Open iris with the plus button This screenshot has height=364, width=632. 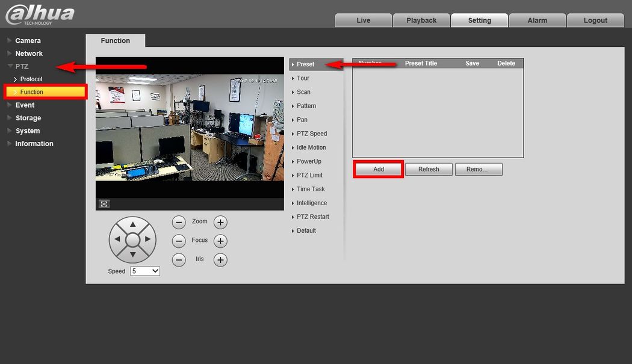pyautogui.click(x=220, y=260)
